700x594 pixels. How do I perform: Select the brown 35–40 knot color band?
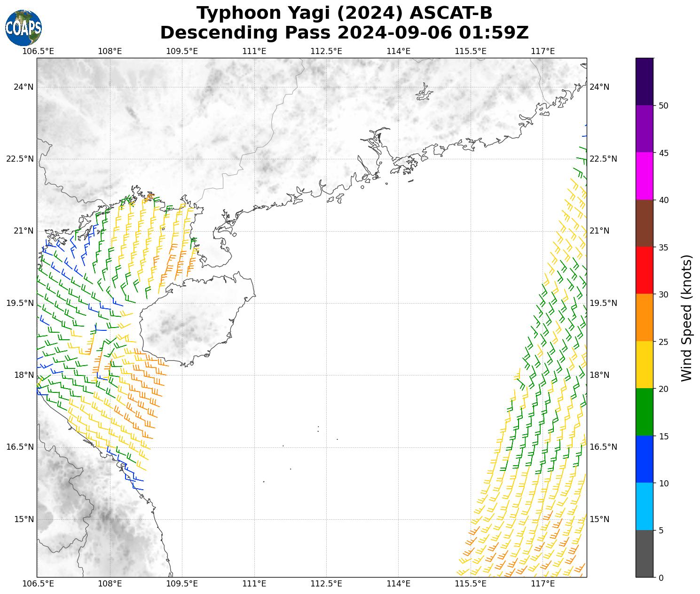pos(644,223)
